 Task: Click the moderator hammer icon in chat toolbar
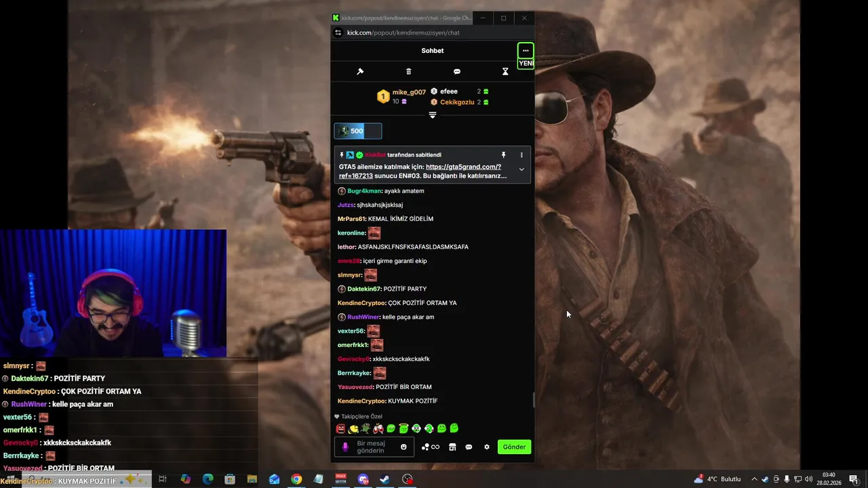(360, 71)
